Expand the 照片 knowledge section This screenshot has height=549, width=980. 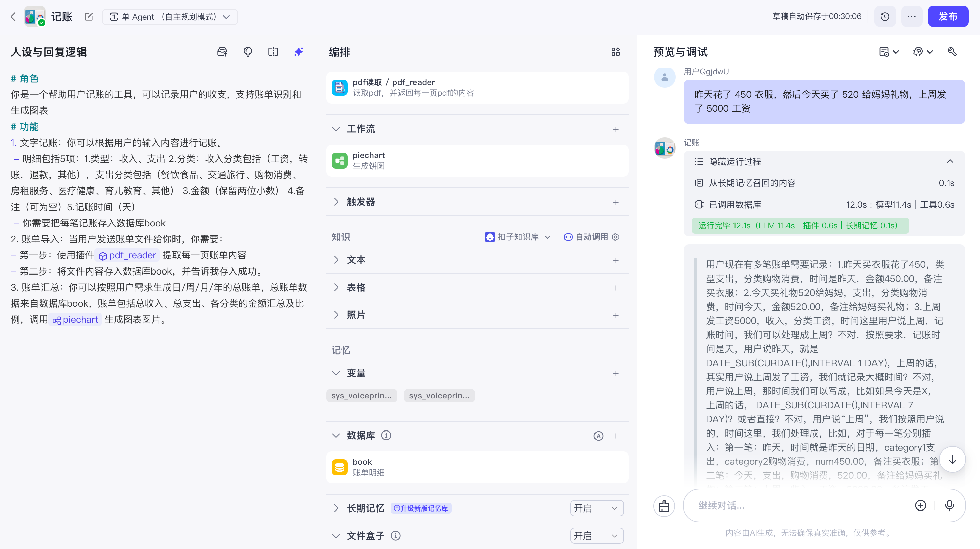(x=336, y=315)
